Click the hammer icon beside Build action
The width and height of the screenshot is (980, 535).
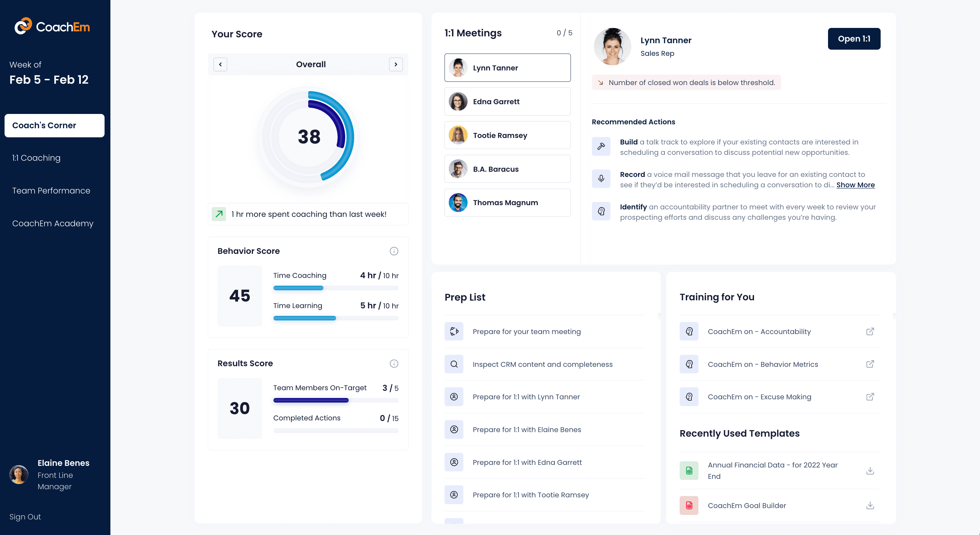point(601,146)
